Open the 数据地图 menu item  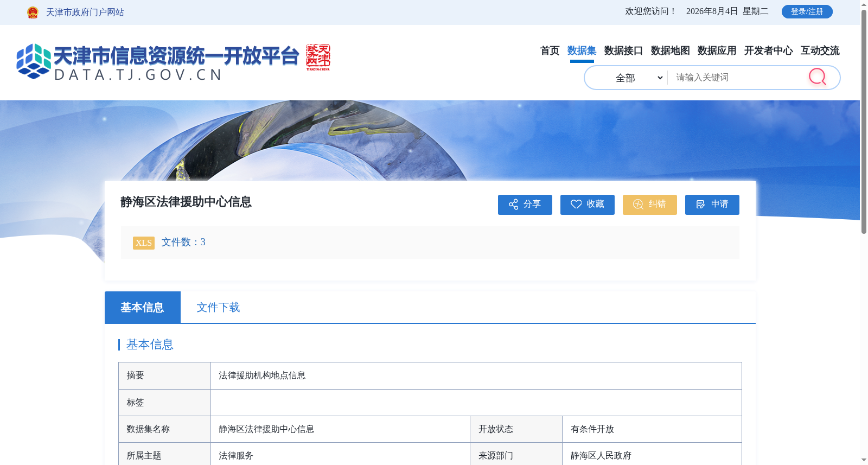coord(670,50)
